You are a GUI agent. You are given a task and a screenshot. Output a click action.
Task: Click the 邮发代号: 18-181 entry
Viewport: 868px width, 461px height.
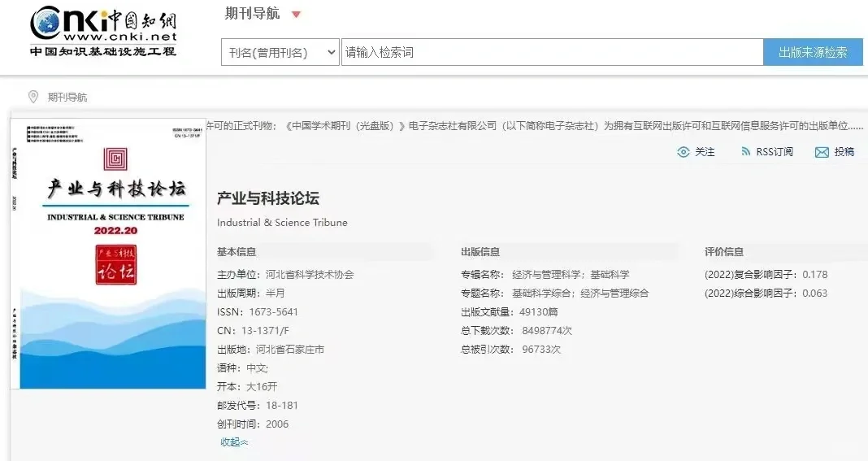coord(258,406)
